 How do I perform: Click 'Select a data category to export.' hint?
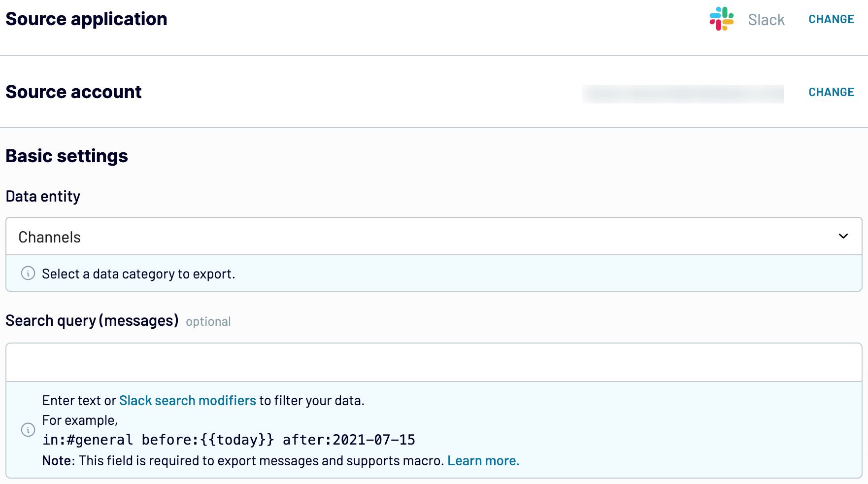point(138,274)
